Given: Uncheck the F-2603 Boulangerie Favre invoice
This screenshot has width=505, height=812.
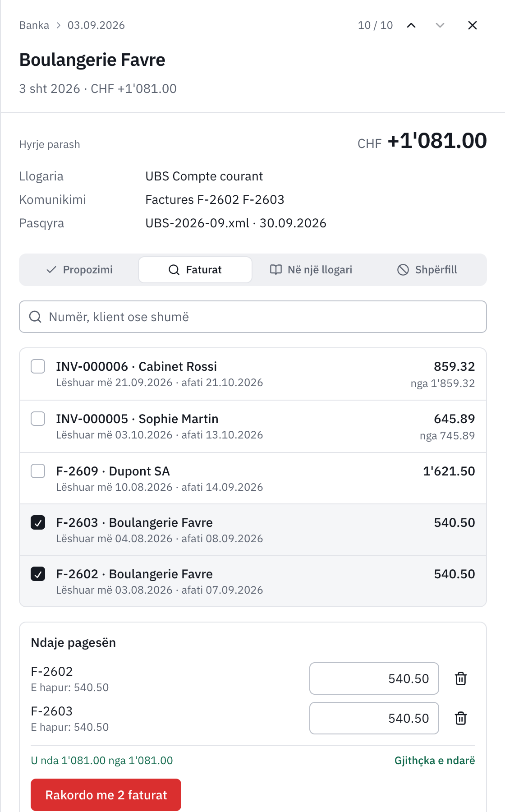Looking at the screenshot, I should [38, 522].
